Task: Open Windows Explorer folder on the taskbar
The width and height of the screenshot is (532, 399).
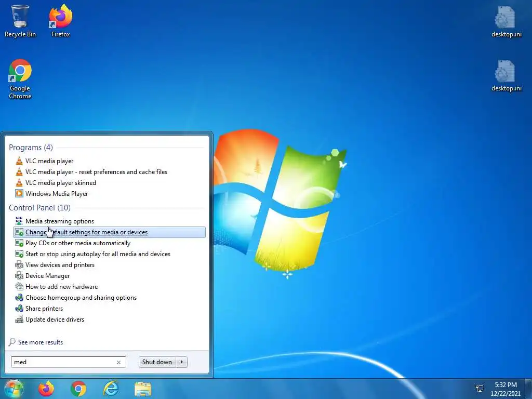Action: coord(143,389)
